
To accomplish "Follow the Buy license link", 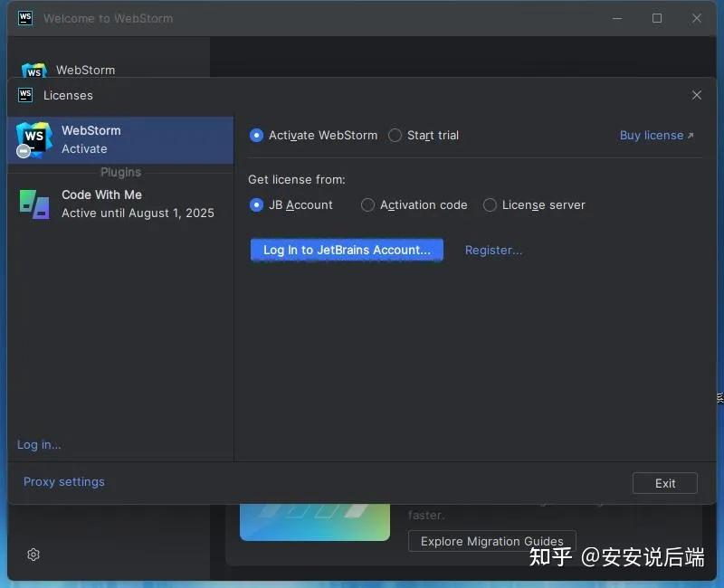I will coord(651,135).
